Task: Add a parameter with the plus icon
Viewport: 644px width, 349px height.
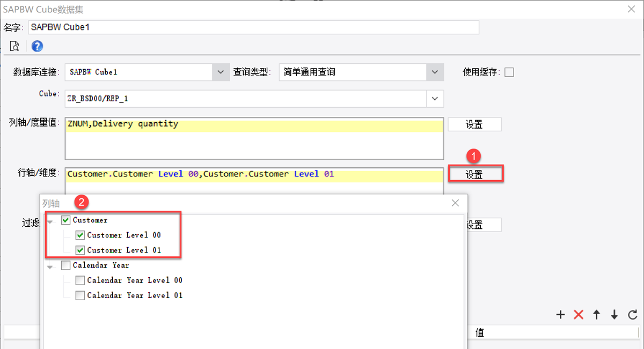Action: 560,315
